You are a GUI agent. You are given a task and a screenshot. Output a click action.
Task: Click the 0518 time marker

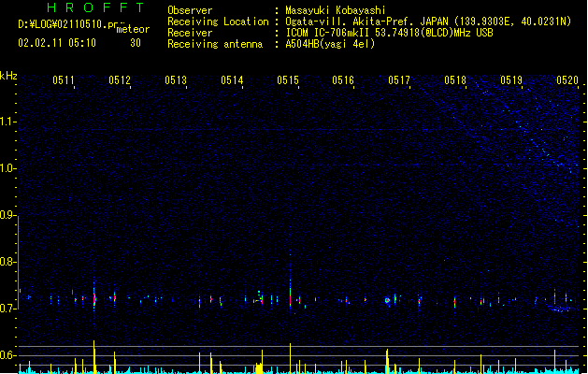tap(455, 80)
